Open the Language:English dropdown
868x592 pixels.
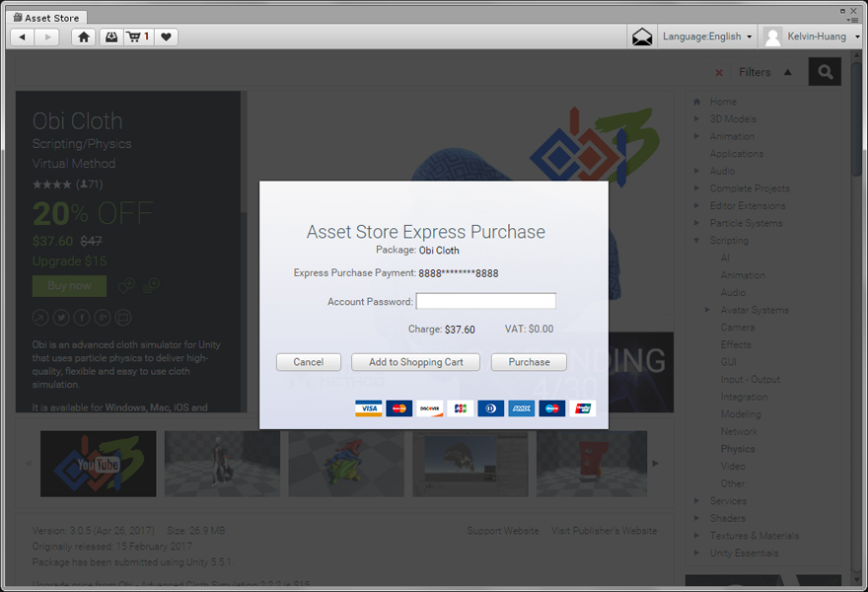[707, 37]
